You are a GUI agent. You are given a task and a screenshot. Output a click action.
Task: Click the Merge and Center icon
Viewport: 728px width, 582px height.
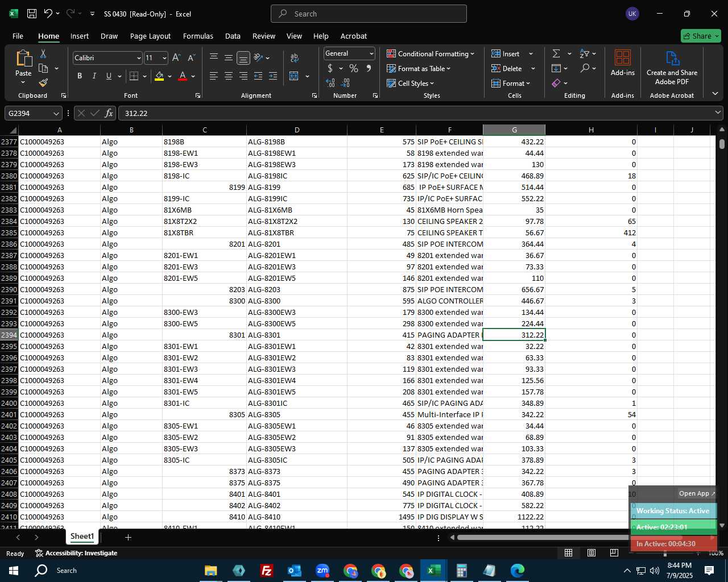(x=294, y=76)
